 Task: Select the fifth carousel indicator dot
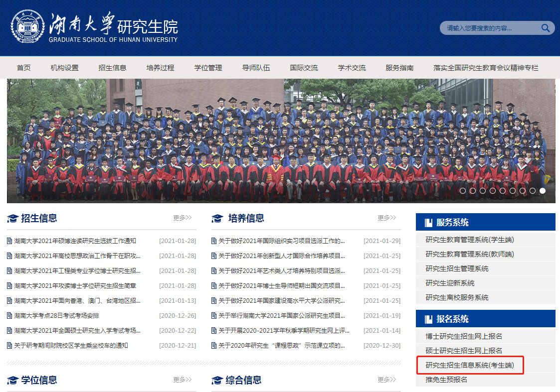[503, 191]
